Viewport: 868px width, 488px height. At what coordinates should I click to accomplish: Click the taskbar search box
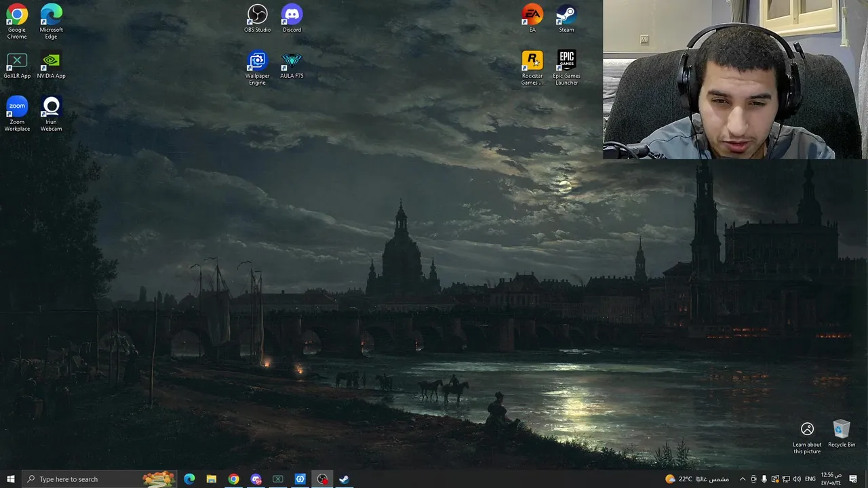pyautogui.click(x=100, y=479)
